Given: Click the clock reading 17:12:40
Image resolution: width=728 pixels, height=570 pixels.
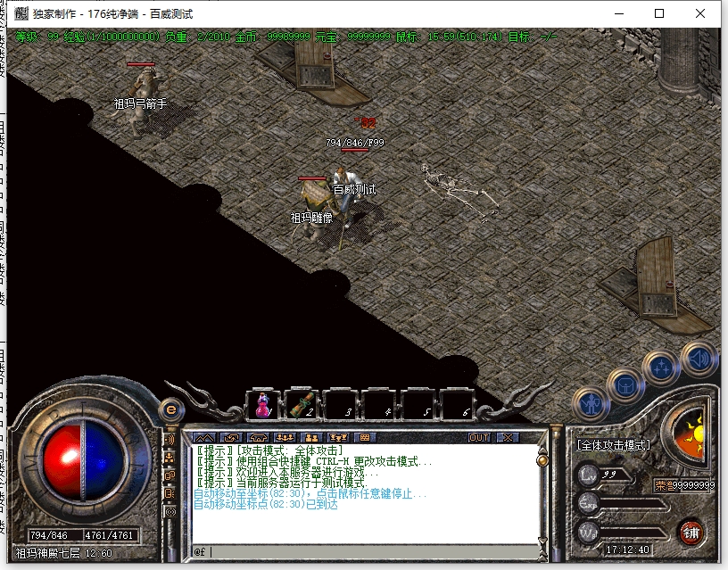Looking at the screenshot, I should [x=627, y=549].
